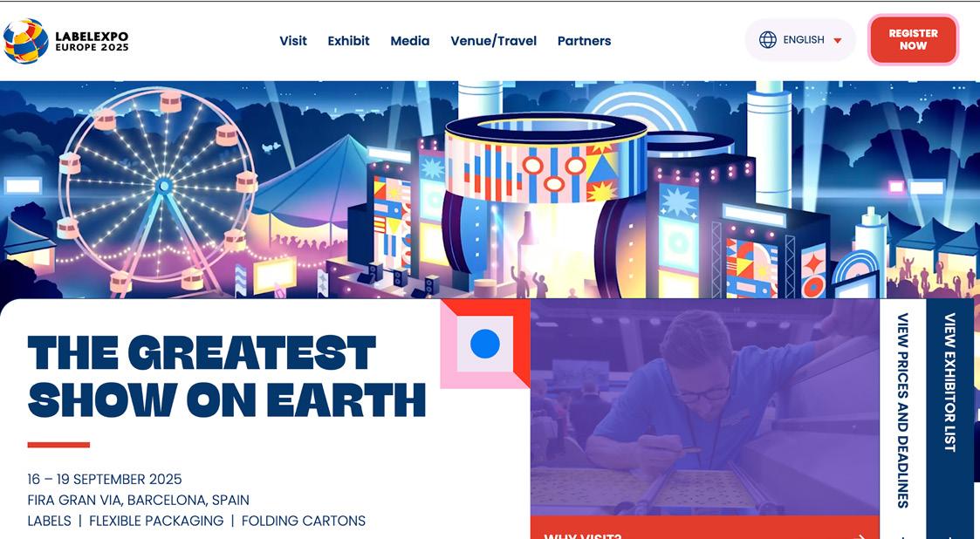Click the Why Visit? red banner
This screenshot has width=980, height=539.
(x=705, y=528)
